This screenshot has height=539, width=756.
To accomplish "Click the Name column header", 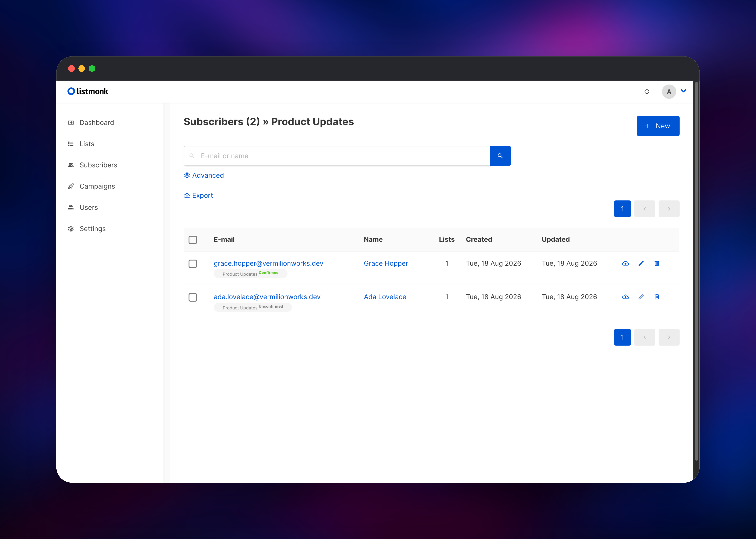I will [373, 240].
